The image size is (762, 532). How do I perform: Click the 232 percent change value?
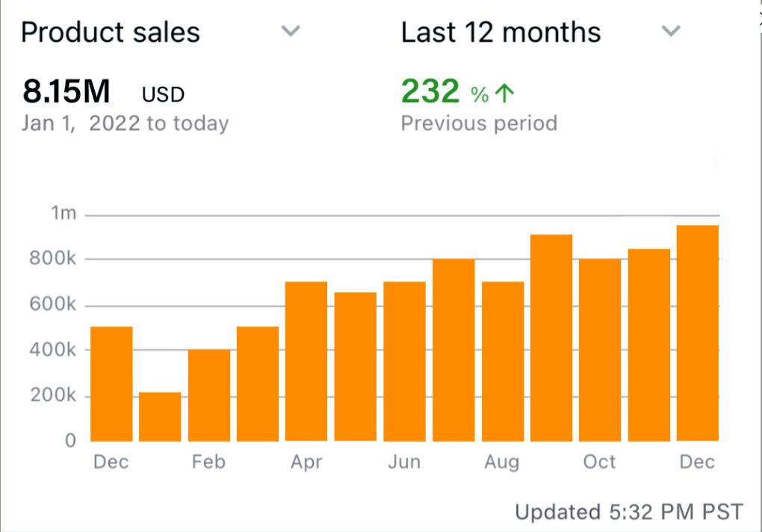pyautogui.click(x=430, y=92)
